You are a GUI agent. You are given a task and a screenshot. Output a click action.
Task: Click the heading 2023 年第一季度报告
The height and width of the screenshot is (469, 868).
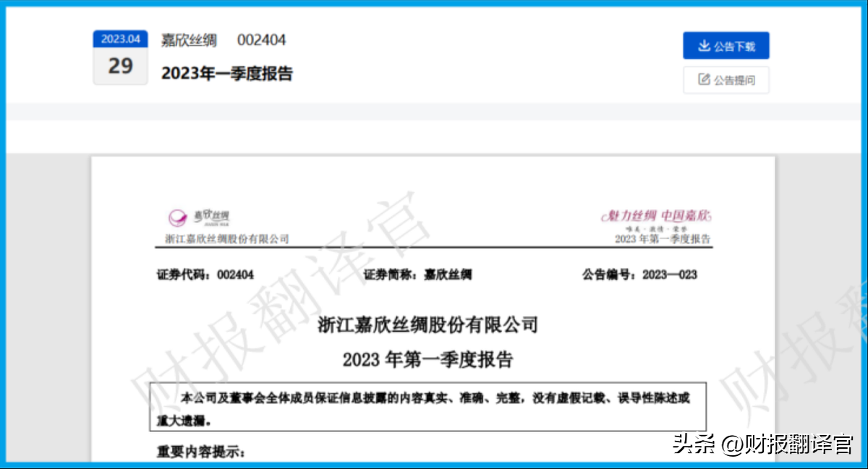[428, 359]
